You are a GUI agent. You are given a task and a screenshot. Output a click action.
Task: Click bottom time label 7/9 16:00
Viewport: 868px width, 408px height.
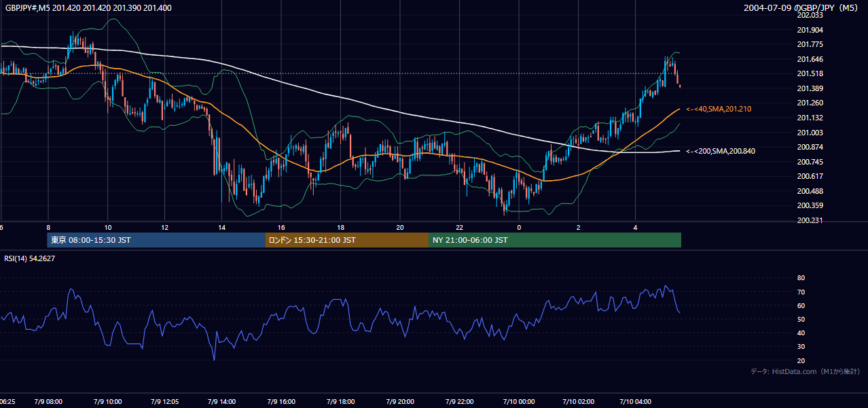[282, 402]
